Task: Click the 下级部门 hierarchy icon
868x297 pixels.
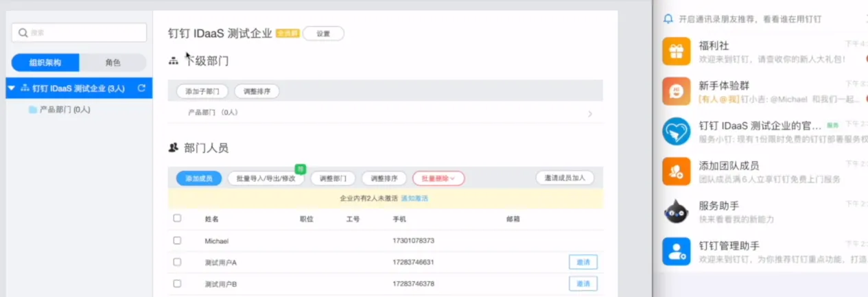Action: point(174,61)
